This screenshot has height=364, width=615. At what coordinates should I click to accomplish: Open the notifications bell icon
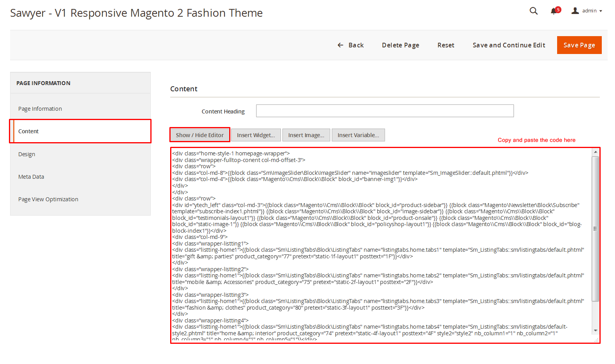(554, 11)
